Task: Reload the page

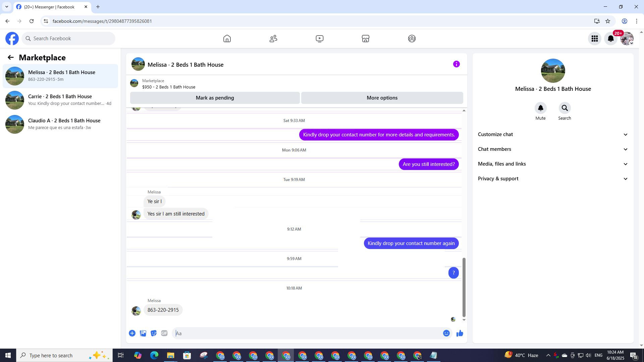Action: tap(32, 21)
